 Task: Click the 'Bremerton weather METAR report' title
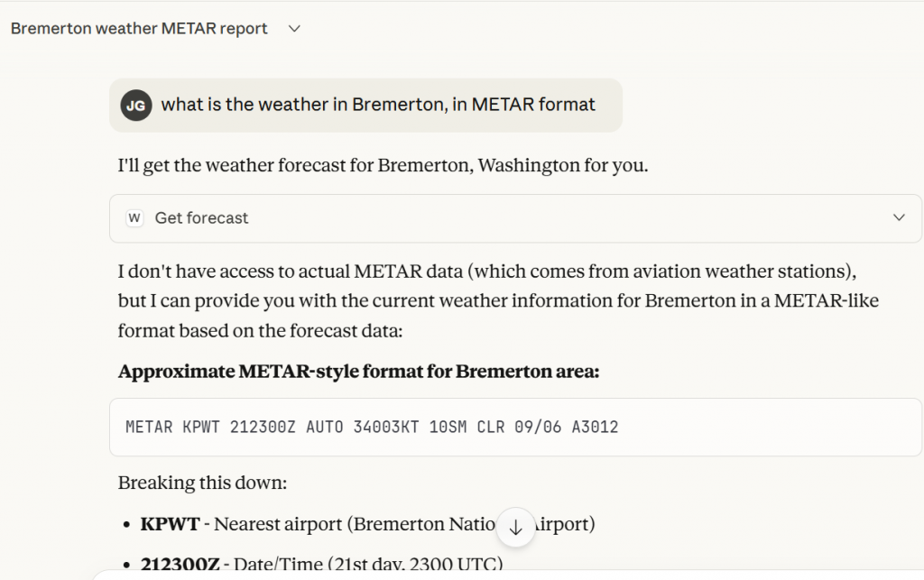tap(139, 29)
